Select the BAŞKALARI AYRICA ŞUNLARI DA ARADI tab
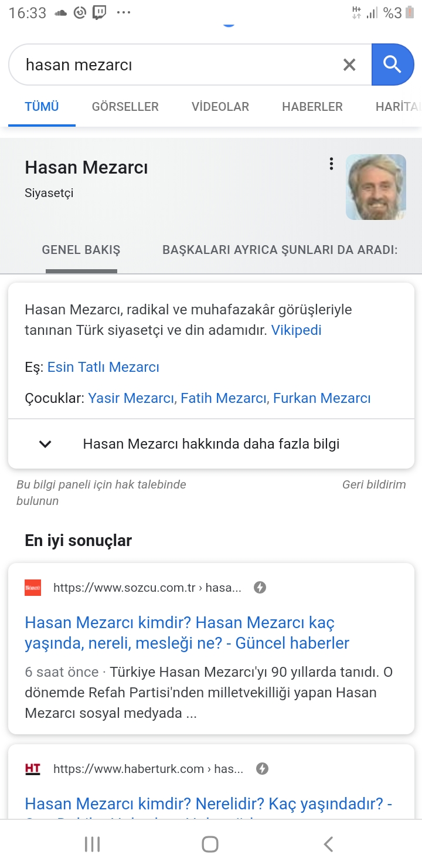422x868 pixels. pos(280,250)
